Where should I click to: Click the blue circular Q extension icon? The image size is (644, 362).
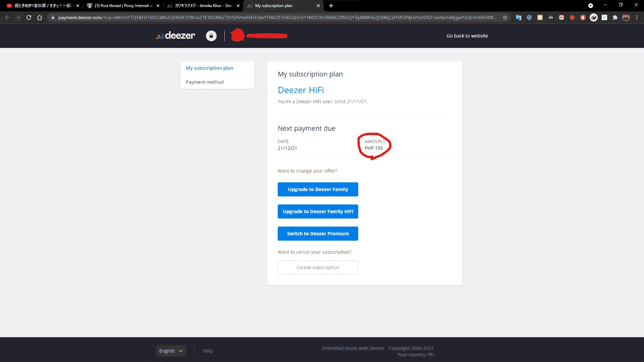pyautogui.click(x=529, y=17)
